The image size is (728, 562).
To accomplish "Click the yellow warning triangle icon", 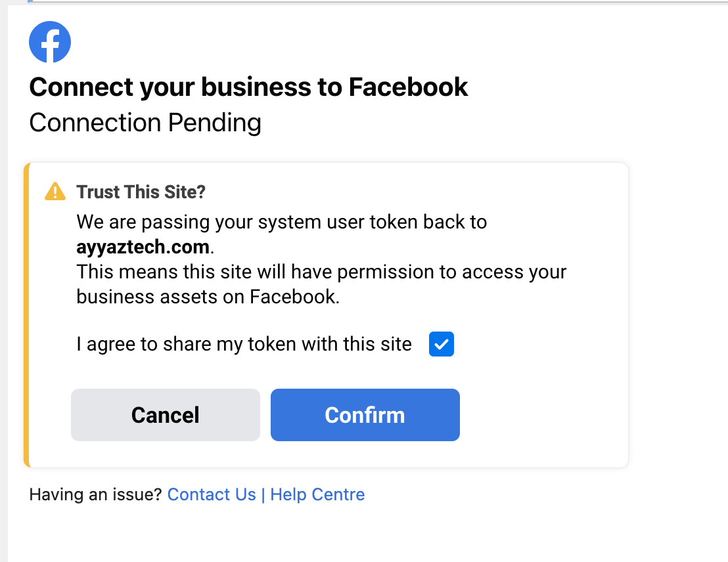I will [x=55, y=191].
